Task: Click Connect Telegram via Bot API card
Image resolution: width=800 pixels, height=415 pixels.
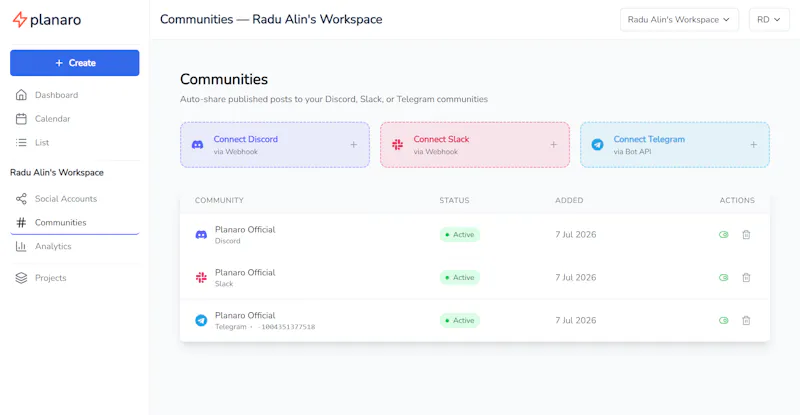Action: [x=675, y=144]
